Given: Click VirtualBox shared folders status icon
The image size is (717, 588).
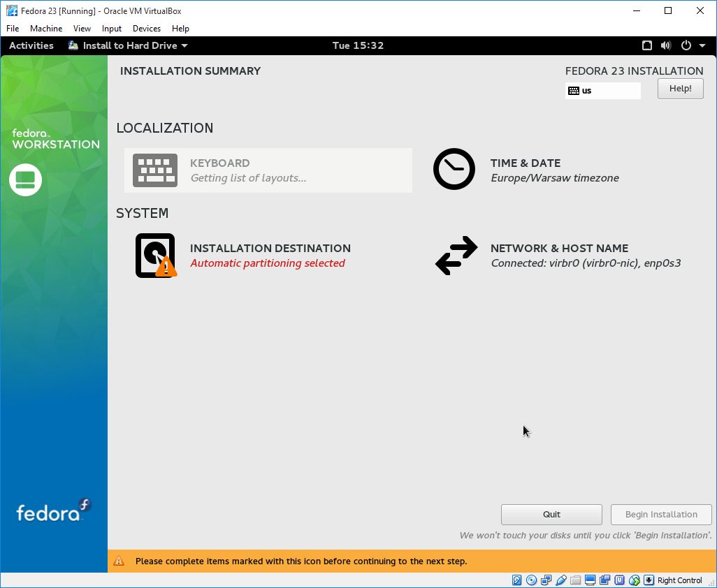Looking at the screenshot, I should pos(575,580).
